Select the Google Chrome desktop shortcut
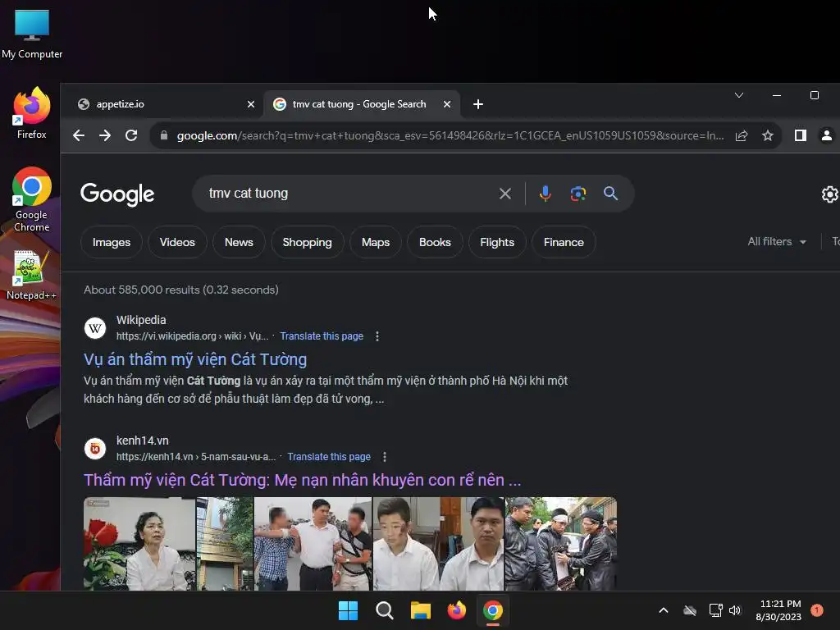Screen dimensions: 840x630 (x=32, y=199)
